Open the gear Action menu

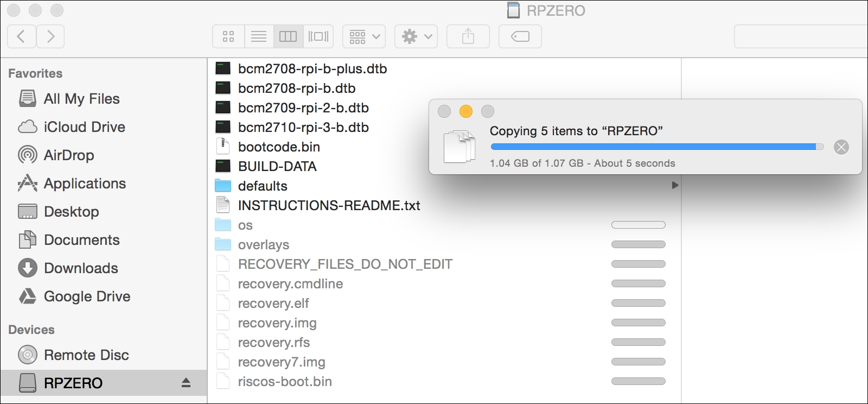click(416, 36)
